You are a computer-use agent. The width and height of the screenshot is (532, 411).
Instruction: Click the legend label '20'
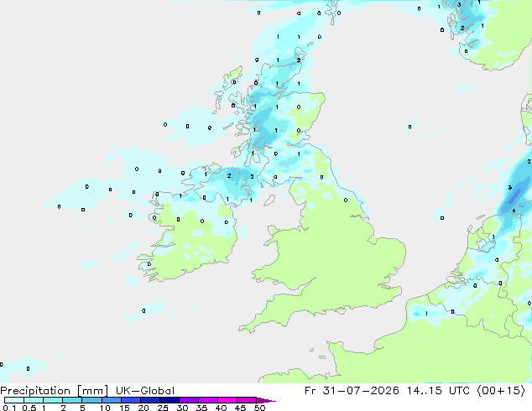point(143,408)
